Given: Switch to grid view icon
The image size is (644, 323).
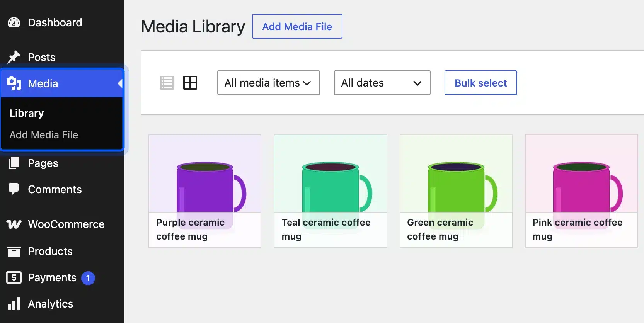Looking at the screenshot, I should pyautogui.click(x=190, y=83).
